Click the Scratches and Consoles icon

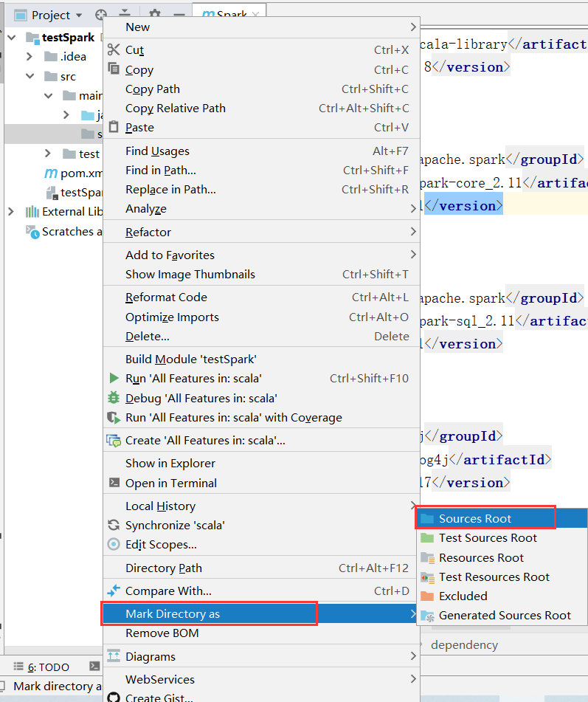(32, 232)
